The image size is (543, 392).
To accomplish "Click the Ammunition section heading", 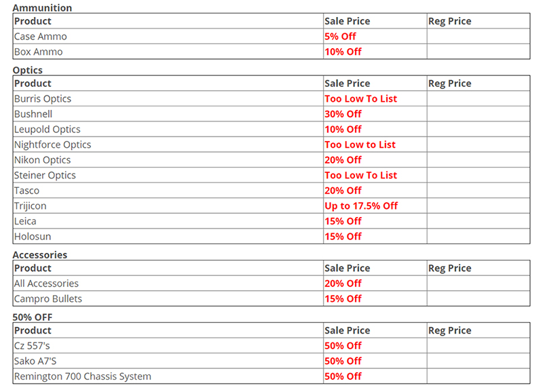I will tap(42, 8).
